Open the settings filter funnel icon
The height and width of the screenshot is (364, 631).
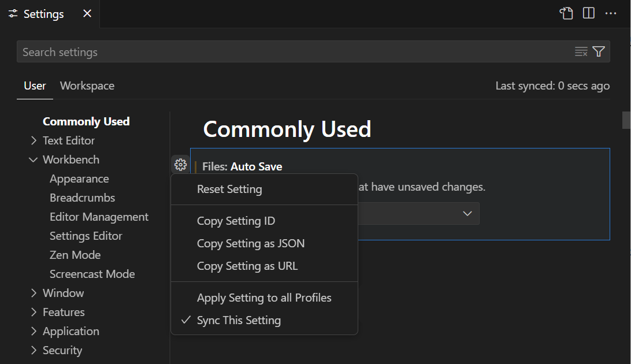(599, 51)
